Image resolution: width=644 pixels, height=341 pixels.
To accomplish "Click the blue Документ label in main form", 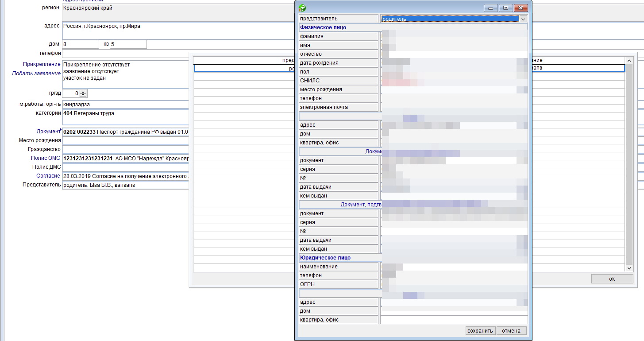I will point(48,132).
